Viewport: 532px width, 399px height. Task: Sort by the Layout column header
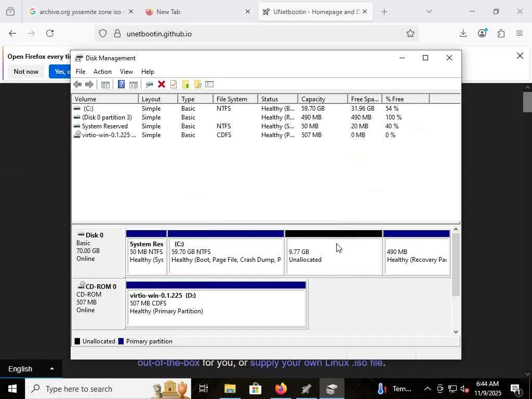(x=158, y=99)
